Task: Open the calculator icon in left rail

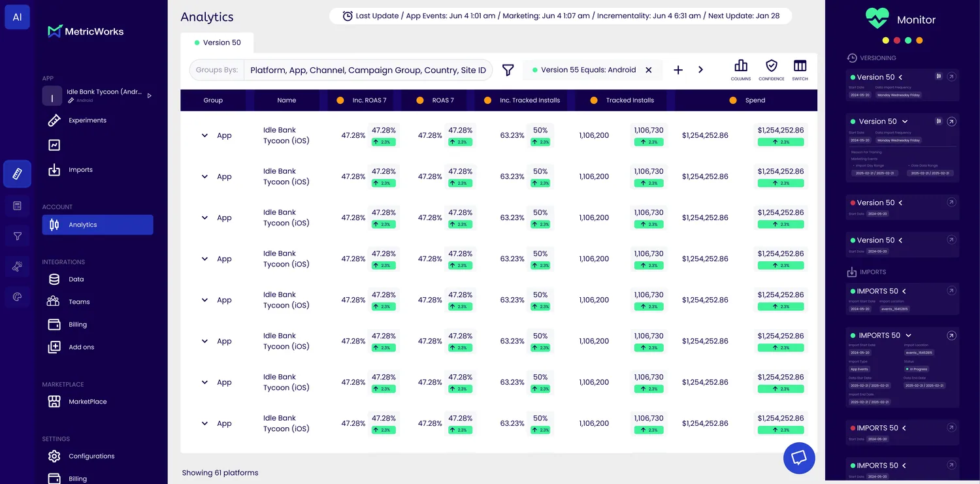Action: coord(17,206)
